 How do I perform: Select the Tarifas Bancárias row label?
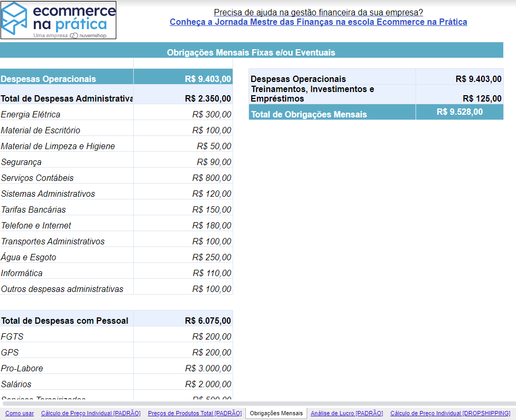click(67, 207)
